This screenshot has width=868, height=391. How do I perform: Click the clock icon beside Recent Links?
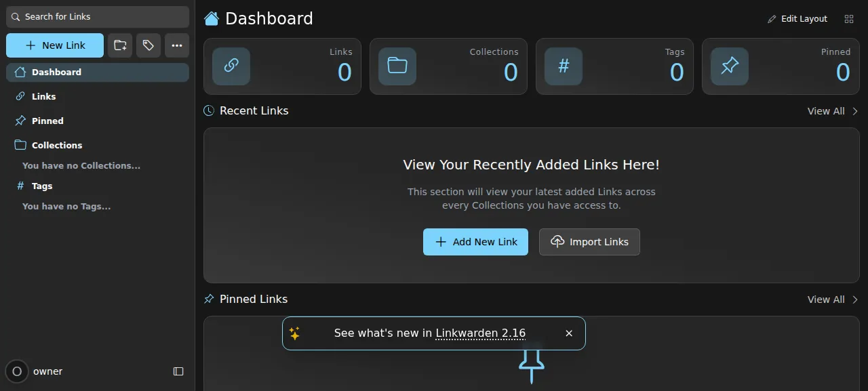[x=209, y=110]
